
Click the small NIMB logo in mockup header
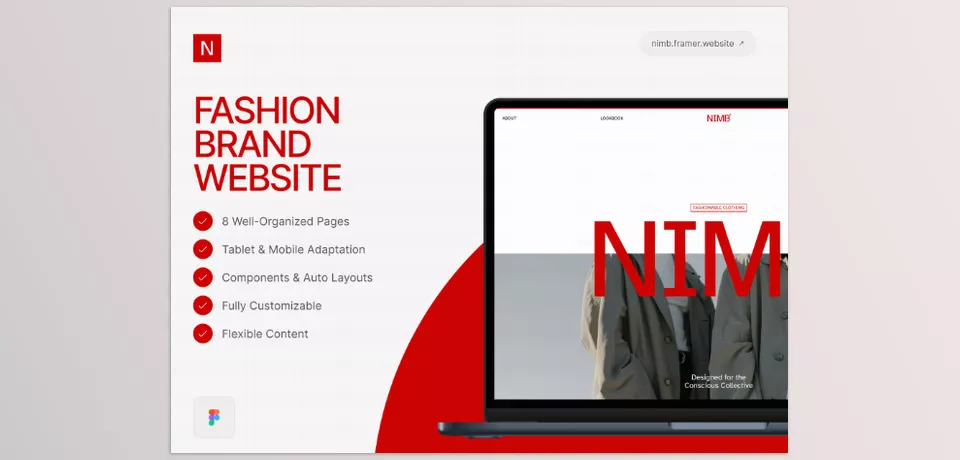coord(719,118)
